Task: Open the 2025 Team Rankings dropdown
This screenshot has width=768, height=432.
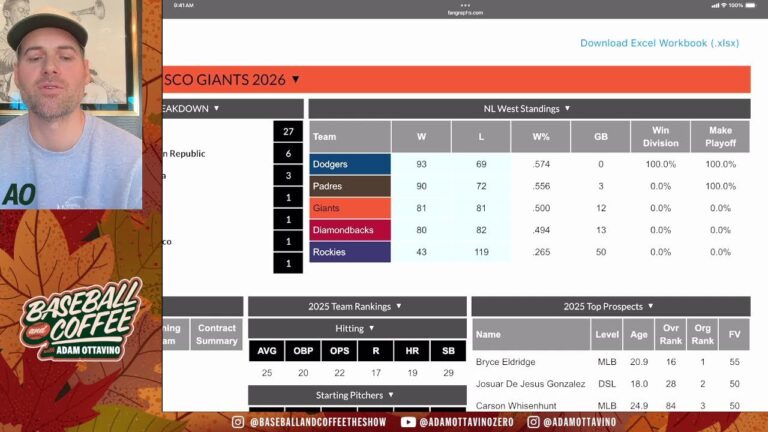Action: [397, 306]
